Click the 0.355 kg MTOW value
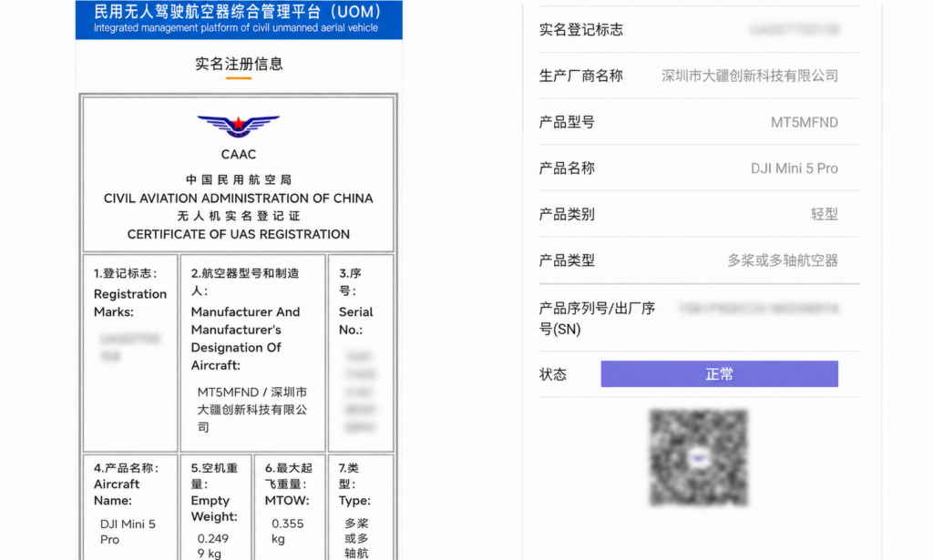This screenshot has height=560, width=933. (288, 532)
